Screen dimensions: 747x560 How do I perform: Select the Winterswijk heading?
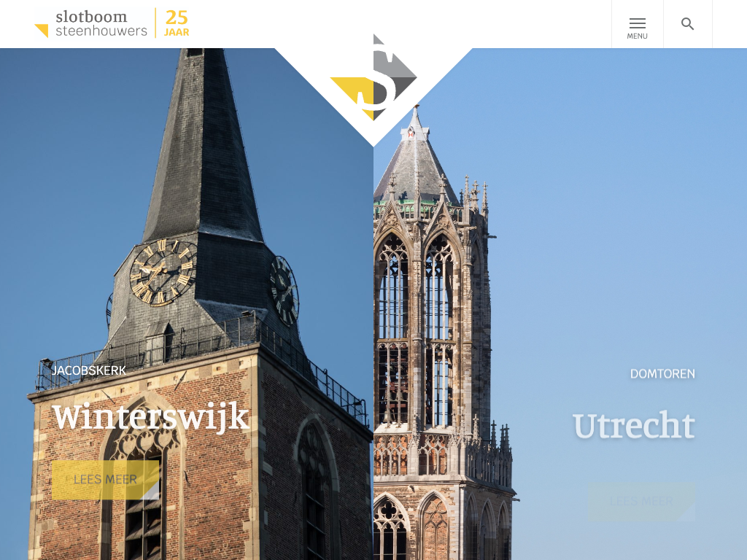(x=150, y=418)
